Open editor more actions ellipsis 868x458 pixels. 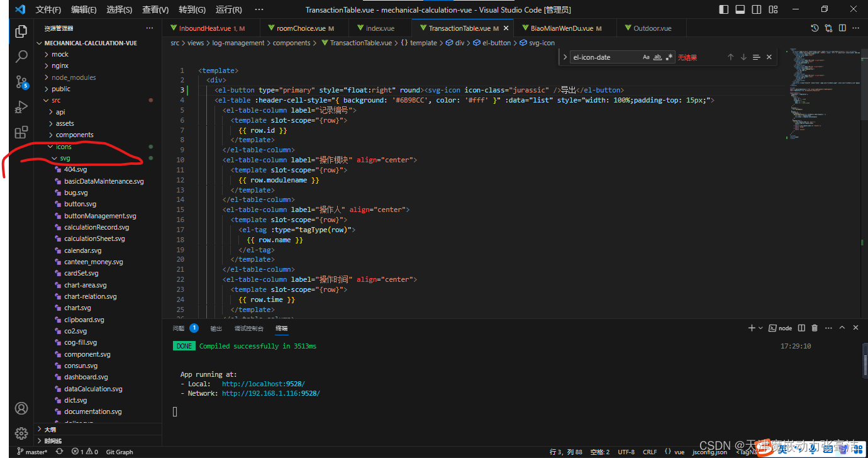click(857, 28)
